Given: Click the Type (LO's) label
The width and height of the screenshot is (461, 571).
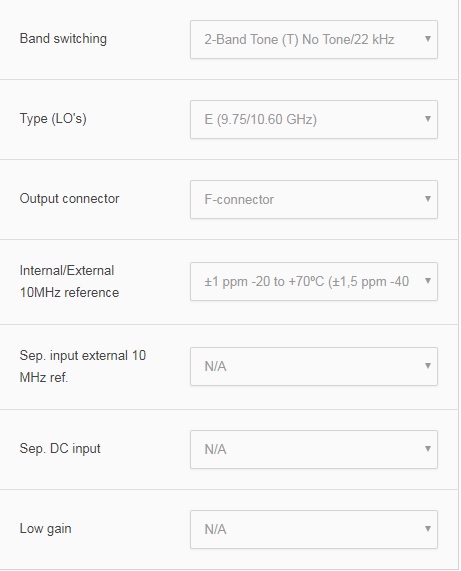Looking at the screenshot, I should click(x=53, y=119).
